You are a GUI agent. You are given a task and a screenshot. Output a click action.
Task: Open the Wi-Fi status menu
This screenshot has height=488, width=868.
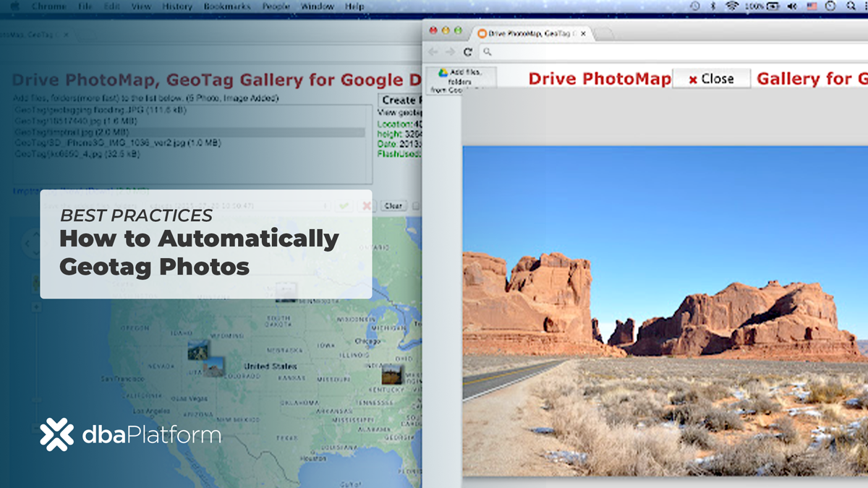pyautogui.click(x=731, y=7)
